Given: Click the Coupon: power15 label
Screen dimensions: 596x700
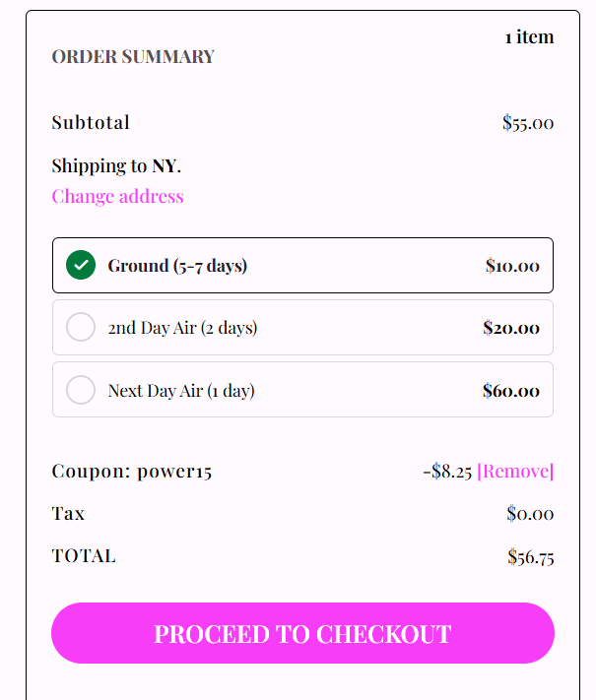Looking at the screenshot, I should 131,471.
